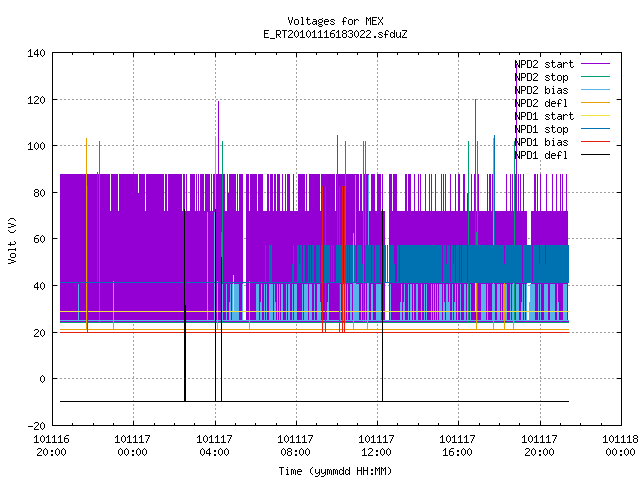The image size is (640, 480).
Task: Click the chart title 'Voltages for MEX'
Action: (335, 21)
